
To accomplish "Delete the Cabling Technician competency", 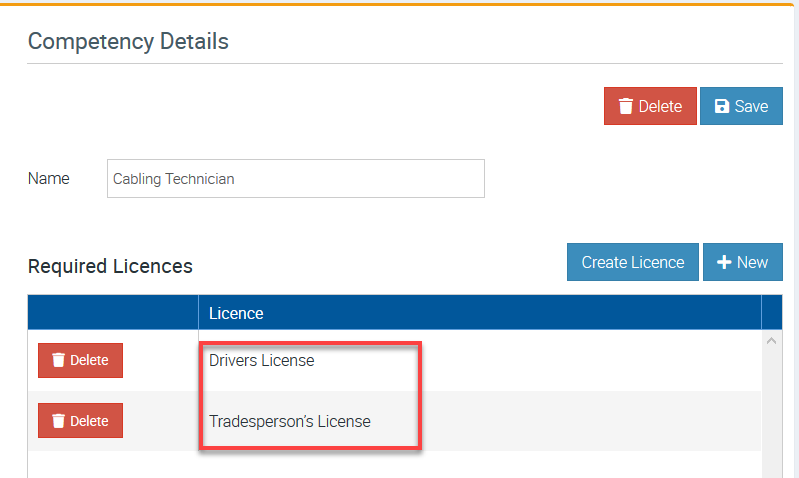I will click(x=650, y=106).
